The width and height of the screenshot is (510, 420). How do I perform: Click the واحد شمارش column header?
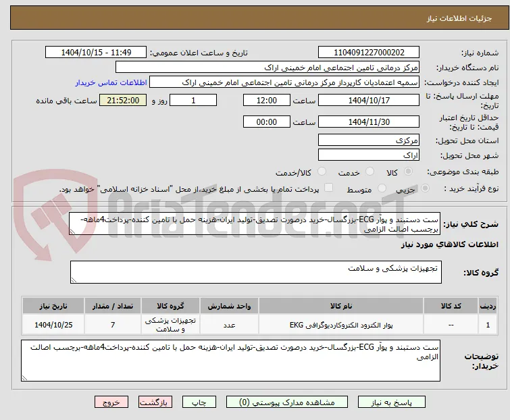pyautogui.click(x=229, y=306)
